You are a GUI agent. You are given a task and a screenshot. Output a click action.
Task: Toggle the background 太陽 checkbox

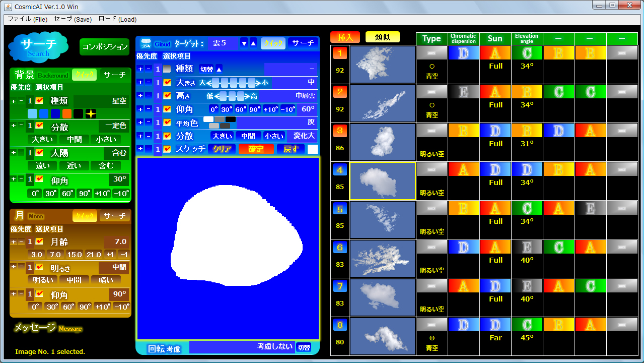click(x=39, y=153)
